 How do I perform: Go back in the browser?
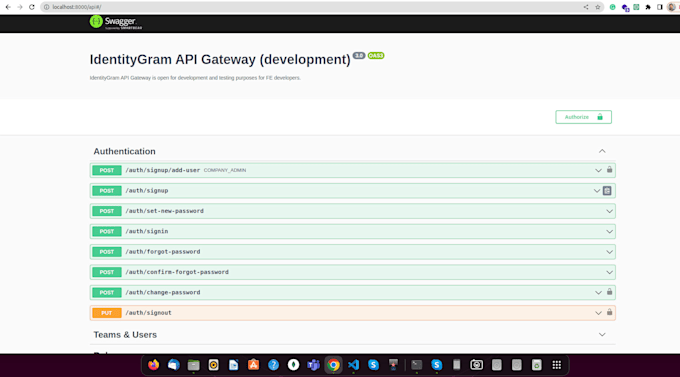click(x=8, y=7)
